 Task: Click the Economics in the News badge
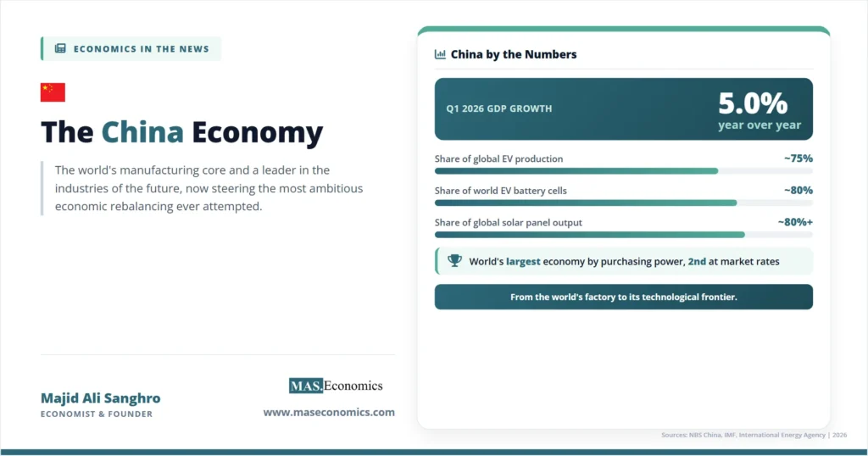coord(131,48)
